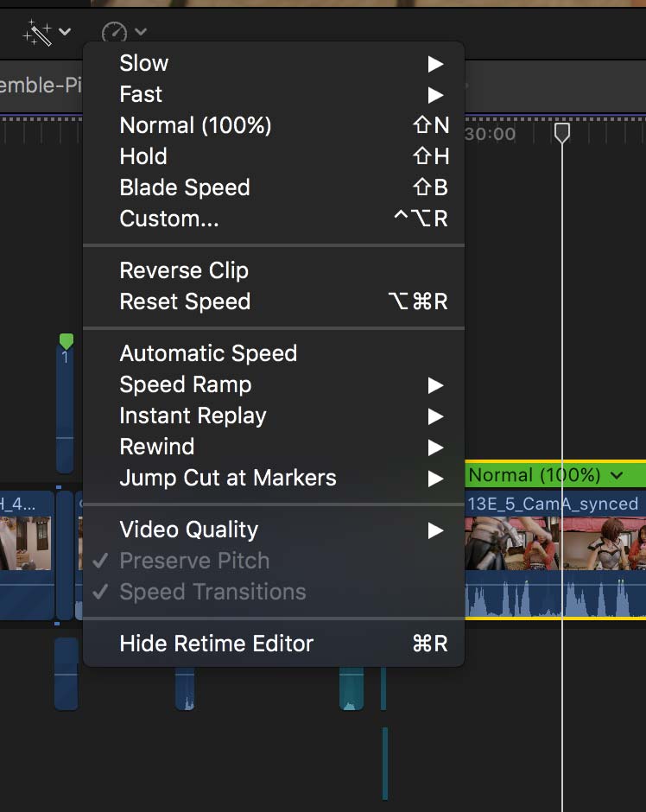Expand the Rewind submenu

pyautogui.click(x=273, y=447)
